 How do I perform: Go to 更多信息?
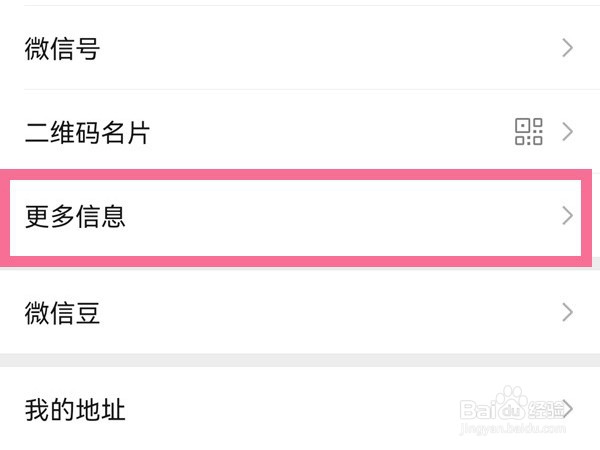[x=75, y=217]
